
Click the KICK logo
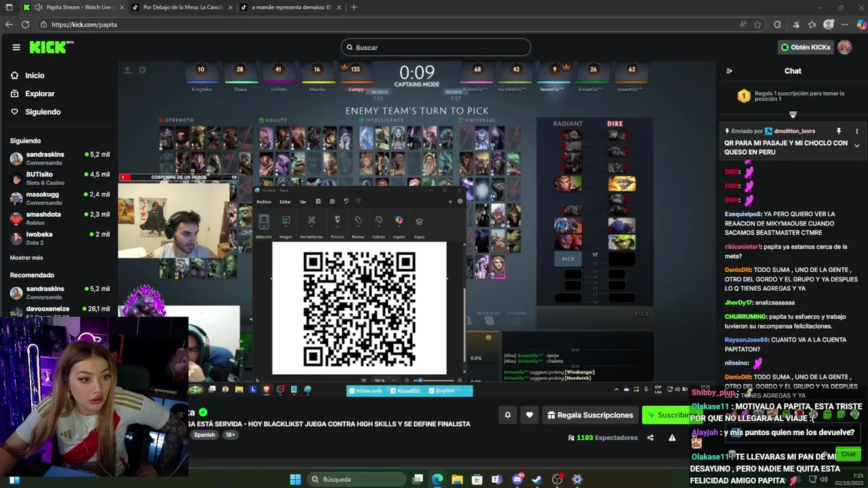51,47
